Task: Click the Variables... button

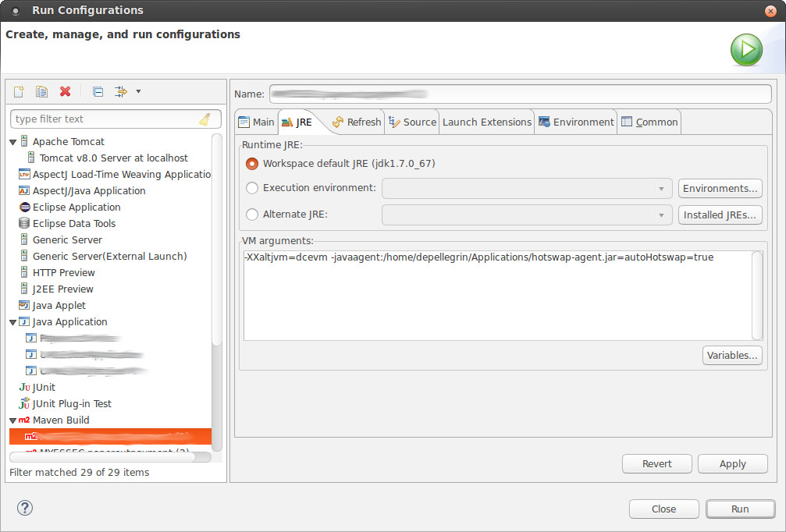Action: click(x=732, y=355)
